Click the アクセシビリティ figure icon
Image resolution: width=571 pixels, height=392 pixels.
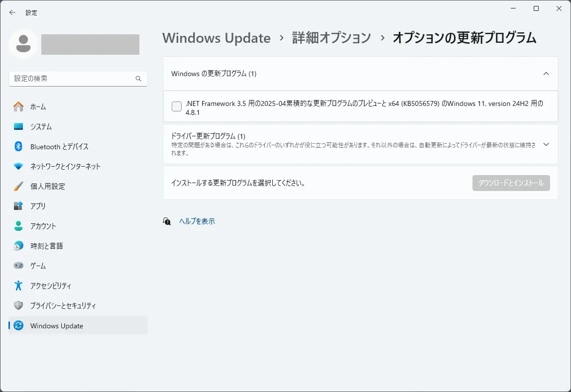point(18,286)
